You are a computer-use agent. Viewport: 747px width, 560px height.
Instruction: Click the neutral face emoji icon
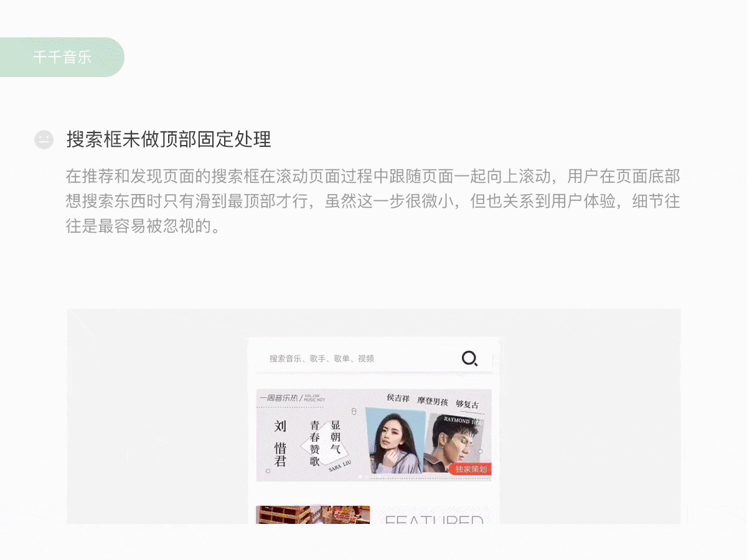click(44, 139)
